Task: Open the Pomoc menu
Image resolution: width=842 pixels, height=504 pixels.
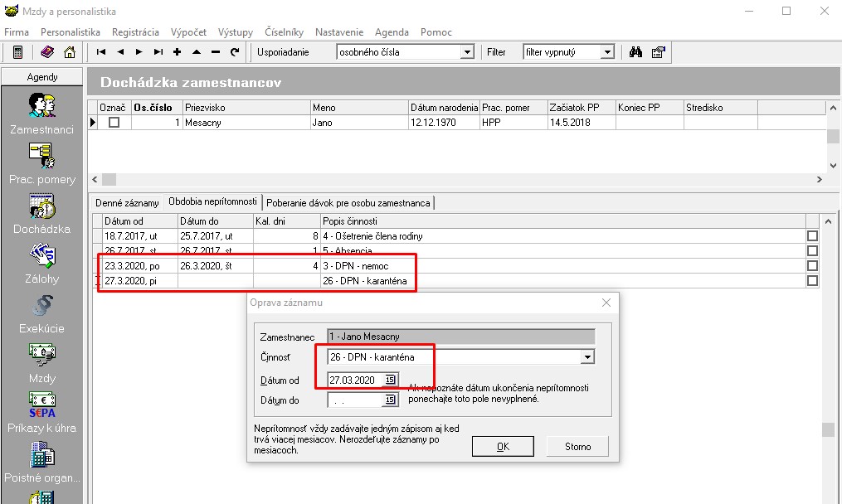Action: tap(436, 32)
